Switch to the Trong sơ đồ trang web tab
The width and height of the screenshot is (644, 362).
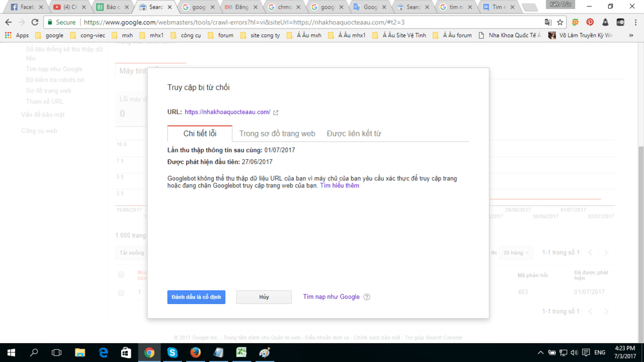click(x=277, y=134)
